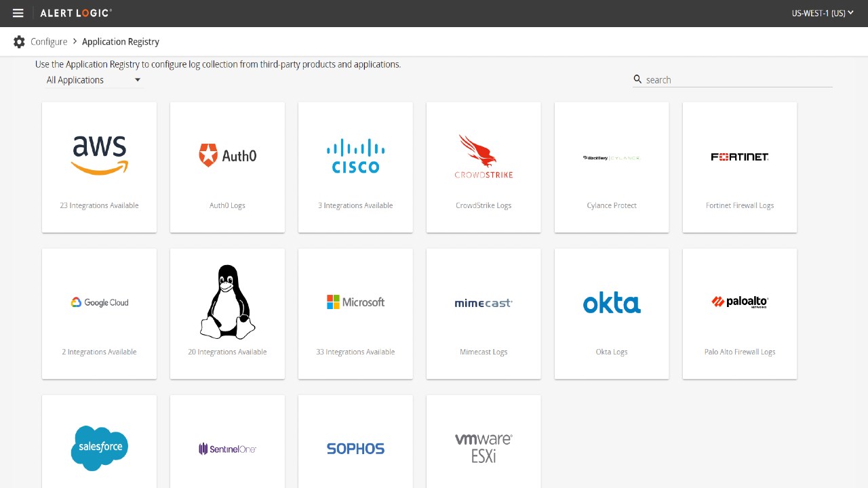Click the Configure gear icon
This screenshot has width=868, height=488.
tap(19, 42)
